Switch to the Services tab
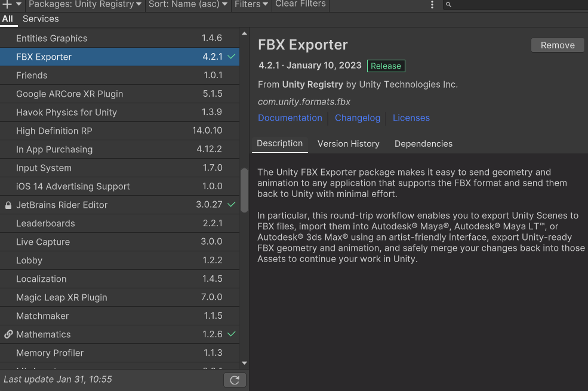 (41, 19)
